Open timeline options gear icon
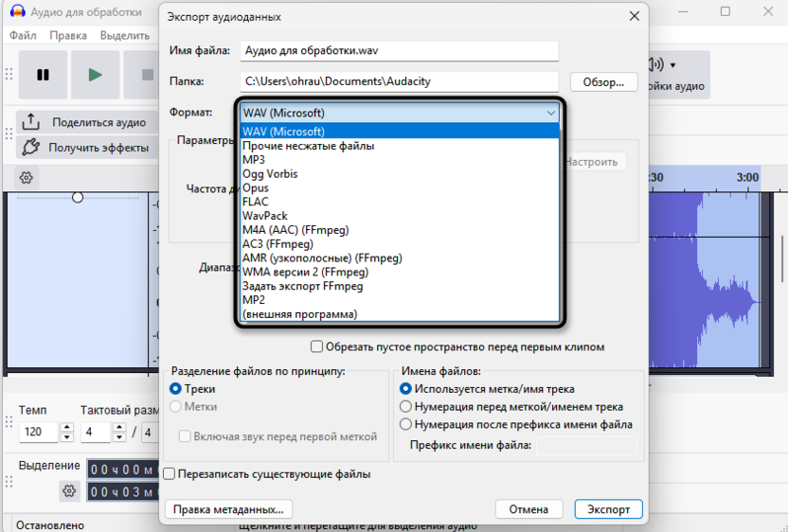Viewport: 788px width, 532px height. 27,177
